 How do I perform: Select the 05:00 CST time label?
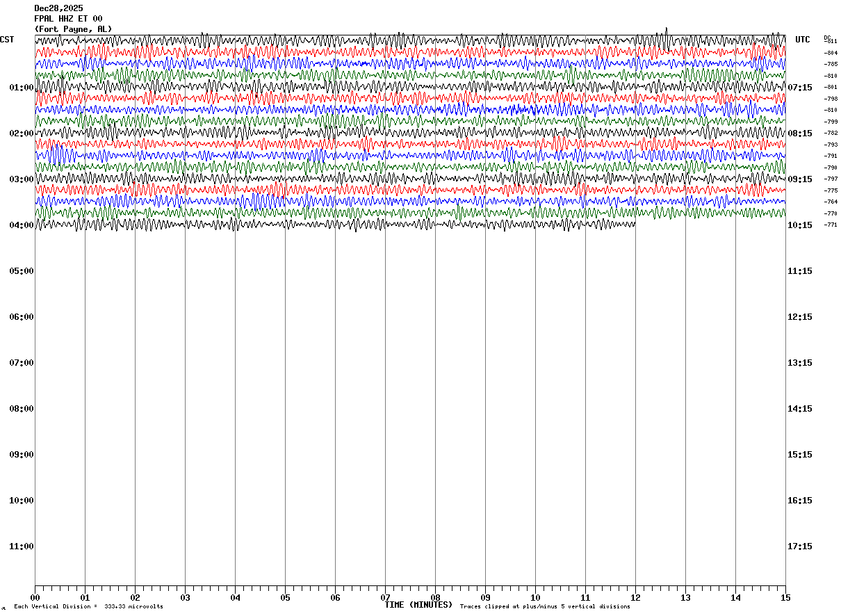point(22,271)
